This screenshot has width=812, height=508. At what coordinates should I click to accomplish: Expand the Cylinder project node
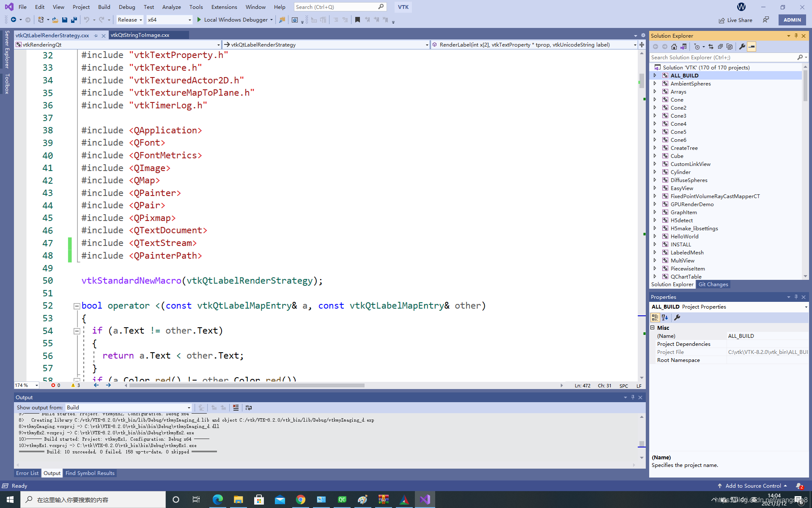coord(655,172)
